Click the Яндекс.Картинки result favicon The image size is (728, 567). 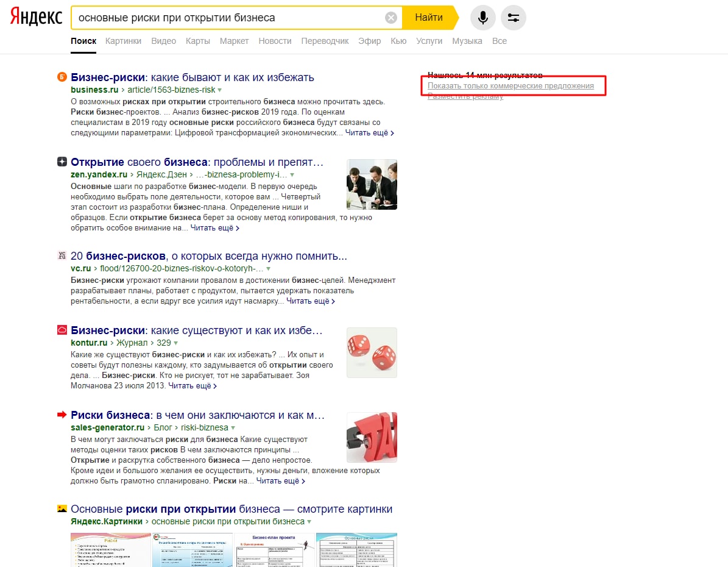coord(62,508)
